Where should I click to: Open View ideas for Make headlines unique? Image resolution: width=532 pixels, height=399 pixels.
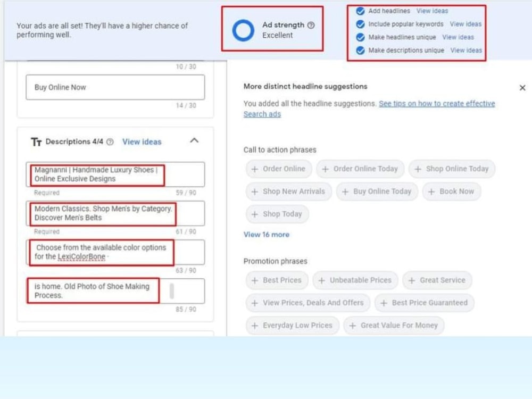click(458, 37)
